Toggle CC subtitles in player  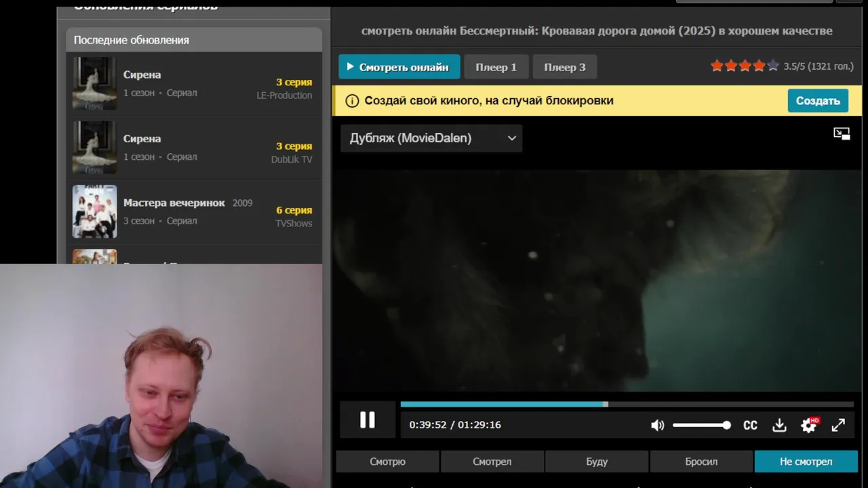click(x=750, y=425)
